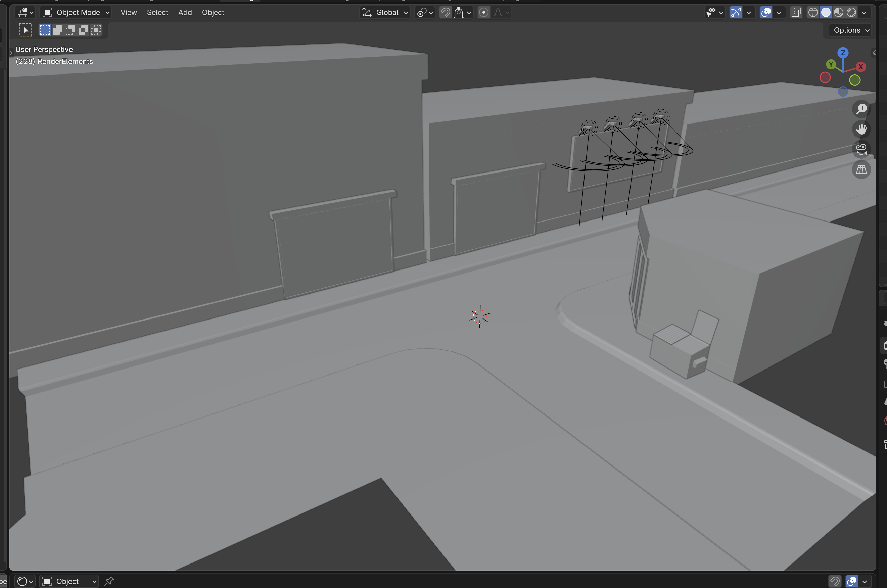This screenshot has height=588, width=887.
Task: Switch orthographic/perspective with grid icon
Action: [x=861, y=170]
